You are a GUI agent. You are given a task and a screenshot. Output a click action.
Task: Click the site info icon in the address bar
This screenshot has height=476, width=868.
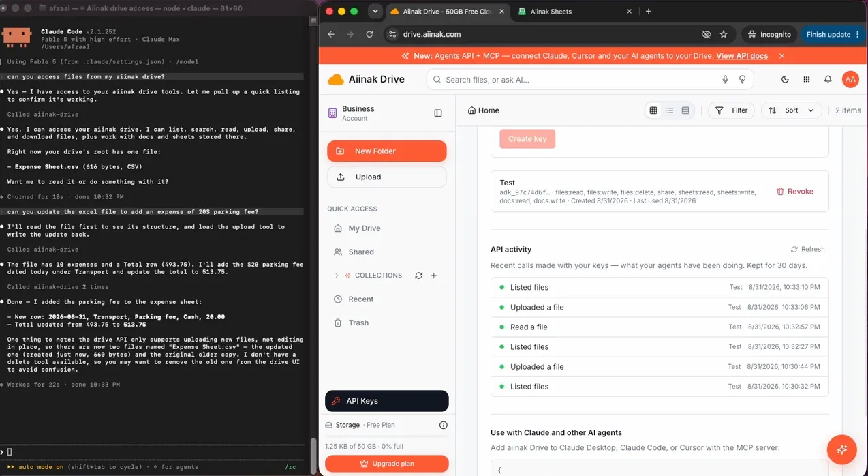392,34
